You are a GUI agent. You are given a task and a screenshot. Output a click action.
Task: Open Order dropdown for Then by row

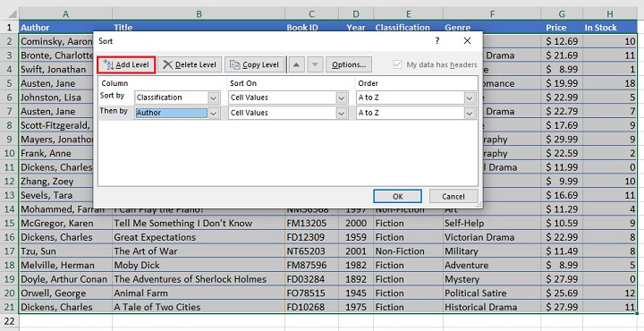click(470, 113)
